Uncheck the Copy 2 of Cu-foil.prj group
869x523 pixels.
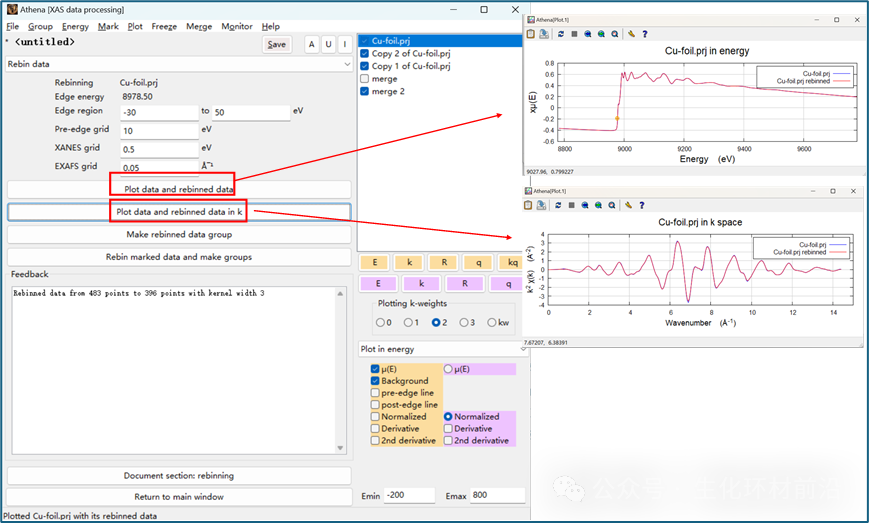365,53
